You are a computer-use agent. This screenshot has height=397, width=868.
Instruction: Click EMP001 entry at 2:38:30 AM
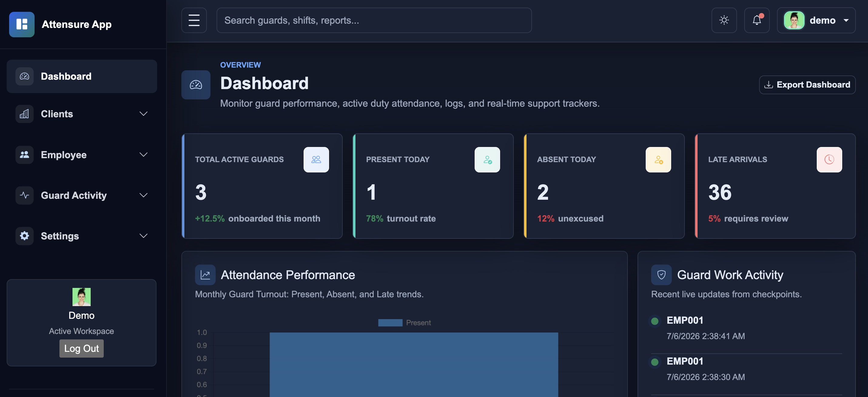point(746,369)
